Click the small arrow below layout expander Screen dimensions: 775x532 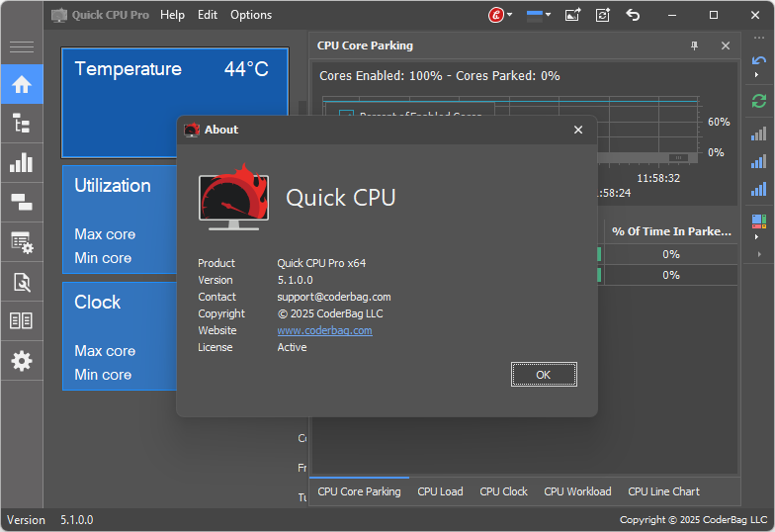(x=759, y=254)
